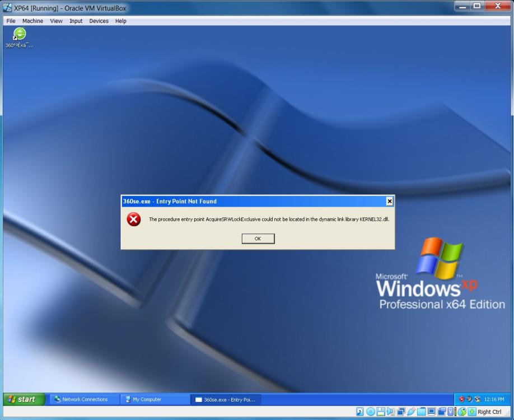514x420 pixels.
Task: Open the 360se browser desktop shortcut
Action: (18, 34)
